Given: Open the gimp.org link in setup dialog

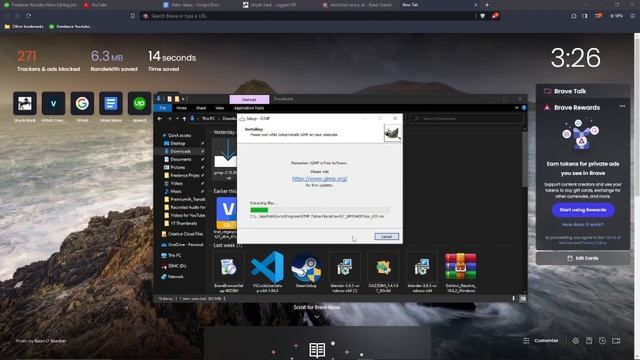Looking at the screenshot, I should pyautogui.click(x=320, y=179).
